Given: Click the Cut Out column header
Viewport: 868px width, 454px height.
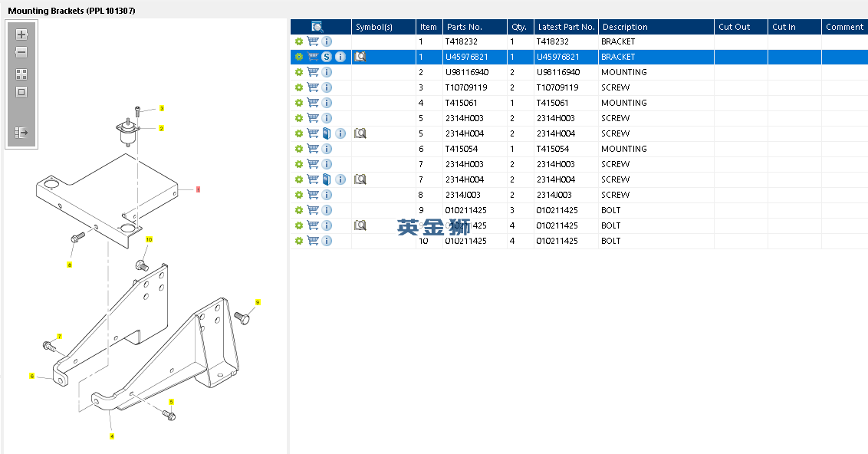Looking at the screenshot, I should pos(741,27).
